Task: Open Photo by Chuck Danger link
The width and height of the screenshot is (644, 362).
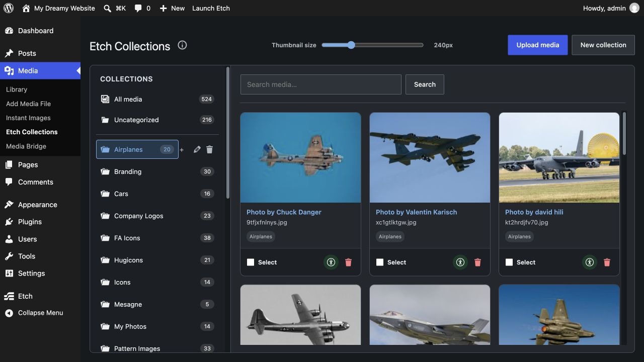Action: 284,212
